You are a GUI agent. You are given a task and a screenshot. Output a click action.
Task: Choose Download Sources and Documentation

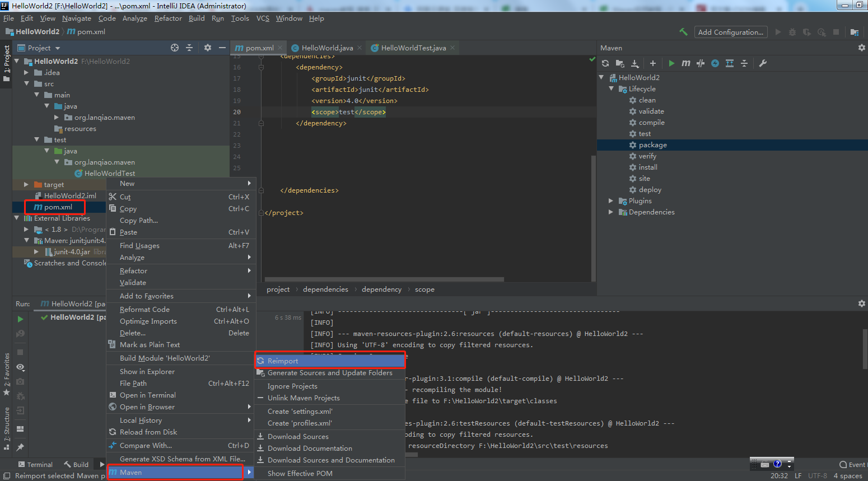tap(330, 460)
